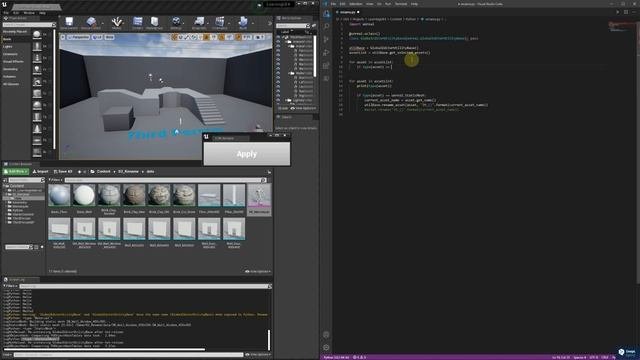640x360 pixels.
Task: Open the VS Code Run and Debug icon
Action: coord(326,52)
